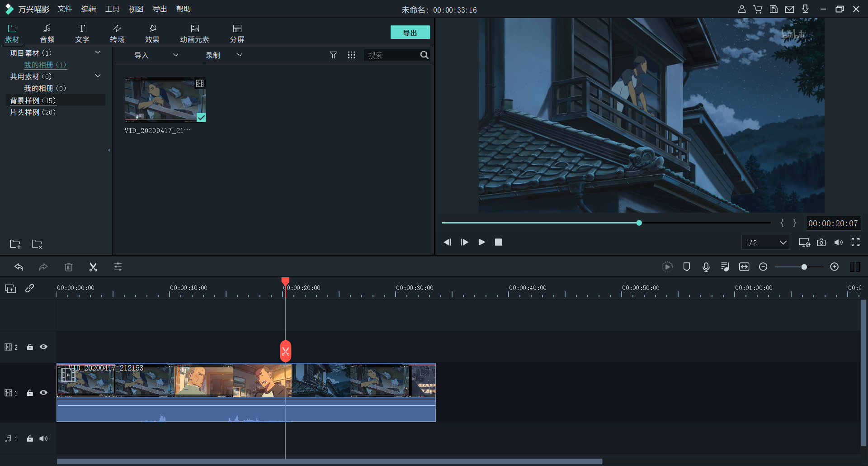Click the timeline zoom slider handle
Image resolution: width=868 pixels, height=466 pixels.
point(804,267)
